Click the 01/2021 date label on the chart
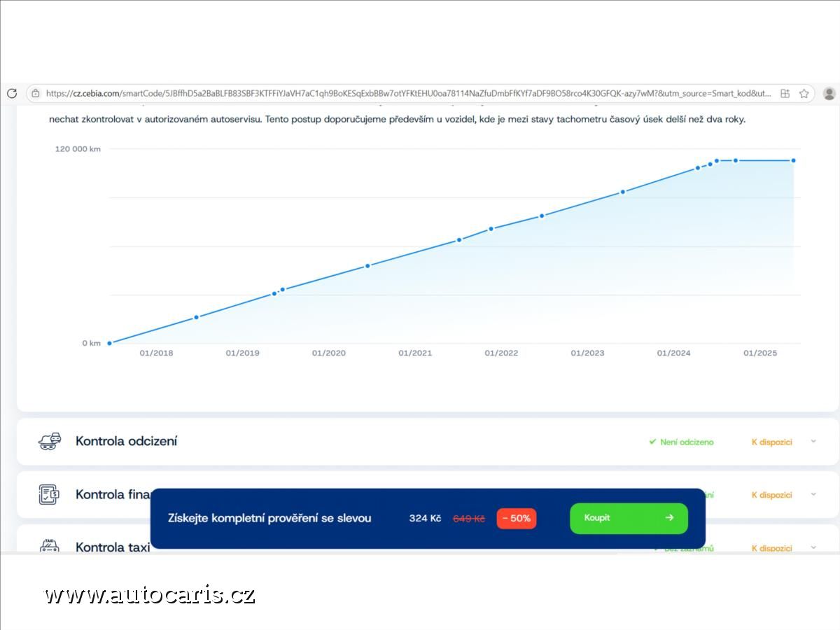 (x=415, y=353)
